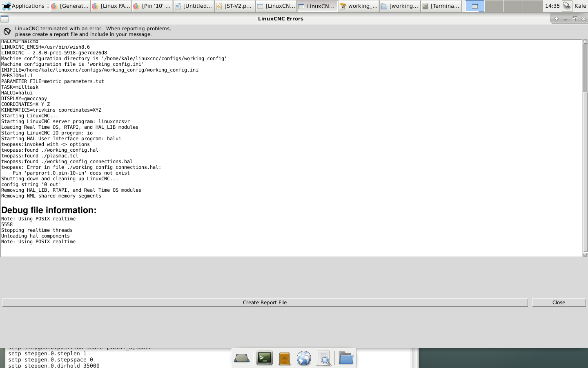Open the Applications menu in the panel
This screenshot has width=588, height=368.
coord(23,6)
